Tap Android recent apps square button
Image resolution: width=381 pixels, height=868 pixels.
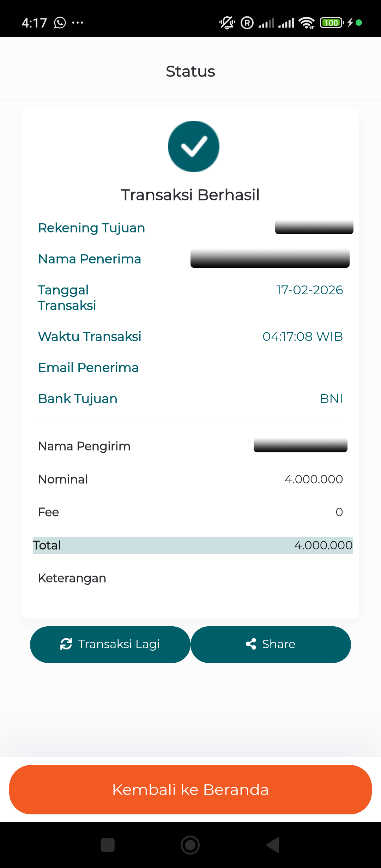(108, 845)
